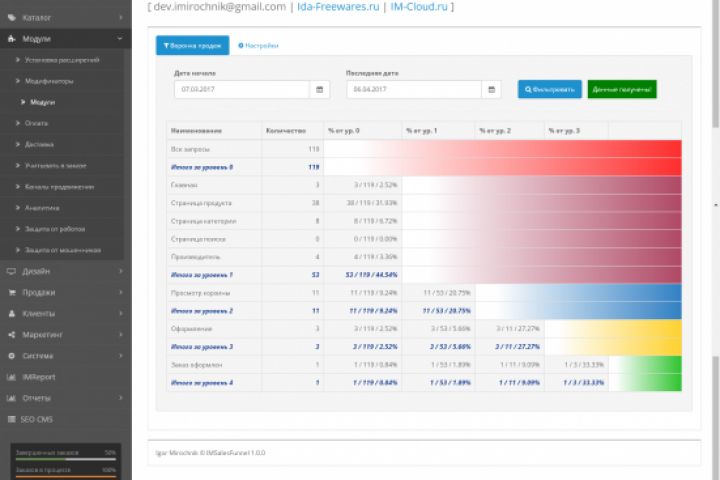The height and width of the screenshot is (480, 720).
Task: Click the Маркетинг share icon
Action: click(11, 334)
